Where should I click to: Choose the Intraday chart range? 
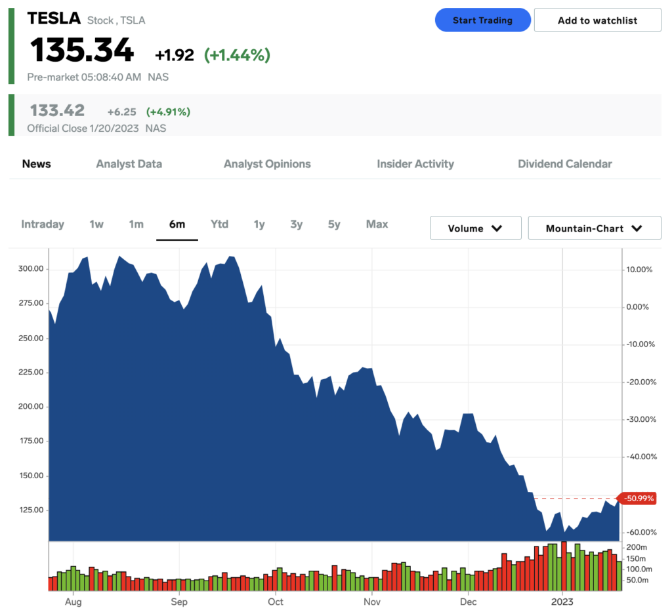(x=43, y=224)
